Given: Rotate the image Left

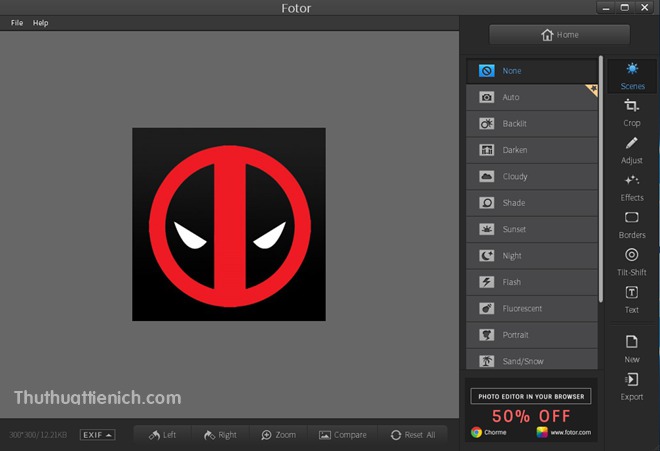Looking at the screenshot, I should coord(162,435).
